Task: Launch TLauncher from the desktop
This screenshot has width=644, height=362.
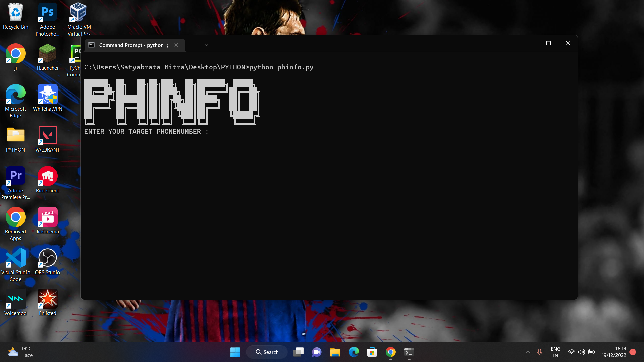Action: point(47,54)
